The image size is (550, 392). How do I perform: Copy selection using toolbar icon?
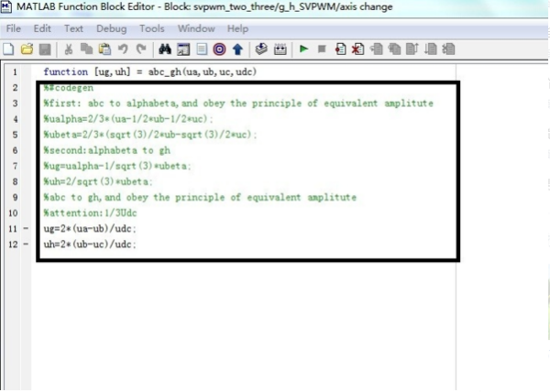tap(86, 49)
